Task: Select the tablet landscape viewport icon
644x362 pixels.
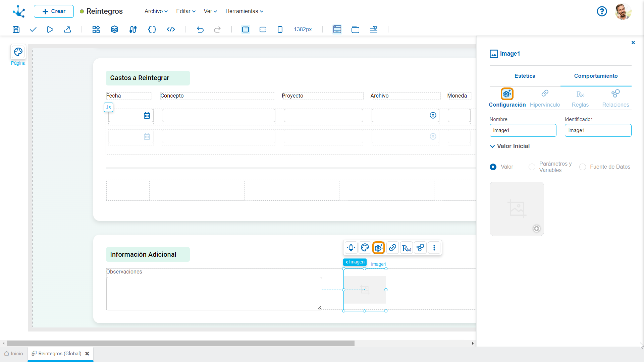Action: 263,29
